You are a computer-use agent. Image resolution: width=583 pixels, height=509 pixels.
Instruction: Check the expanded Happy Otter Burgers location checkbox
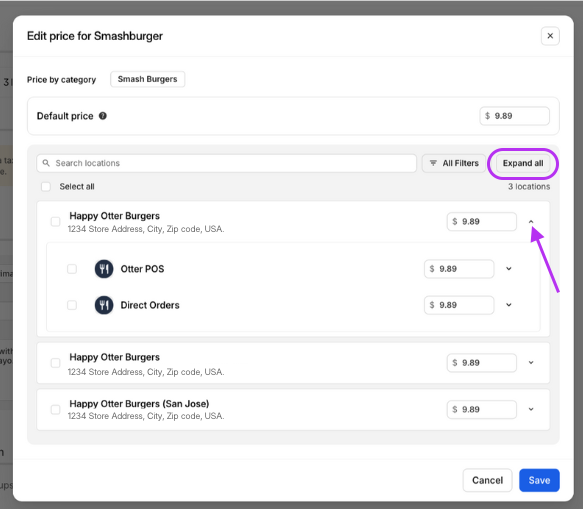tap(55, 222)
